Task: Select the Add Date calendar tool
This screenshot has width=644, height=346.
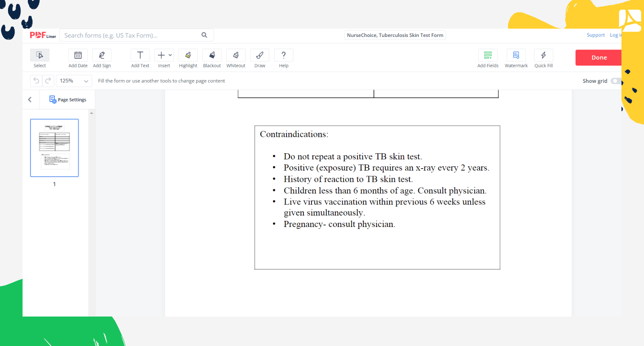Action: (78, 59)
